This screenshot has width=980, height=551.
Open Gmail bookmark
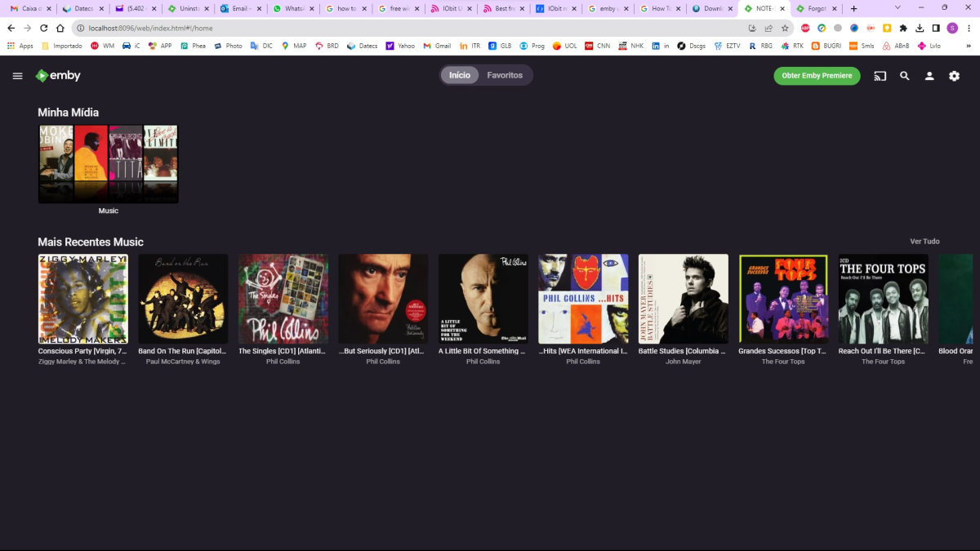pyautogui.click(x=437, y=46)
